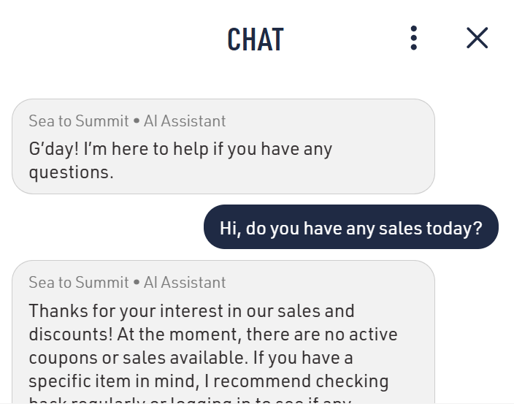Click the CHAT header title
The height and width of the screenshot is (420, 514).
(x=255, y=39)
